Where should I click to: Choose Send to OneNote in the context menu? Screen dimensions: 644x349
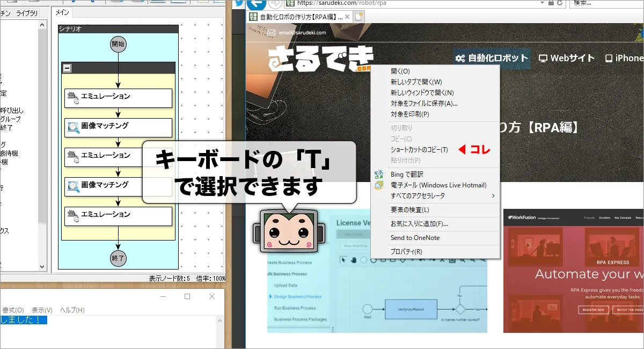click(435, 238)
